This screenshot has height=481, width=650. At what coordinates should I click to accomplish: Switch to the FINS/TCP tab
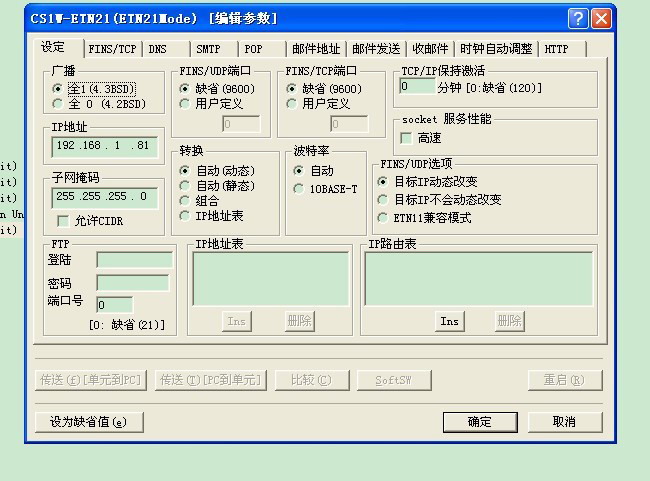pos(112,49)
